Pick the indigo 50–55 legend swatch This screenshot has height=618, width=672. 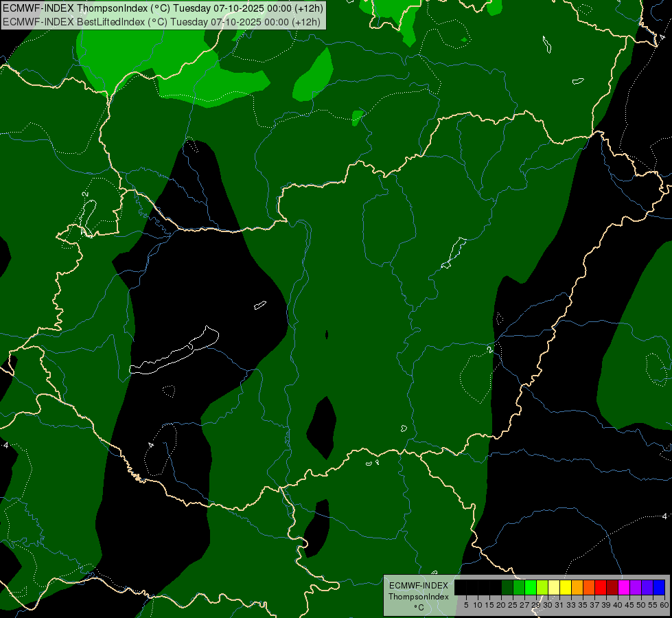point(647,587)
